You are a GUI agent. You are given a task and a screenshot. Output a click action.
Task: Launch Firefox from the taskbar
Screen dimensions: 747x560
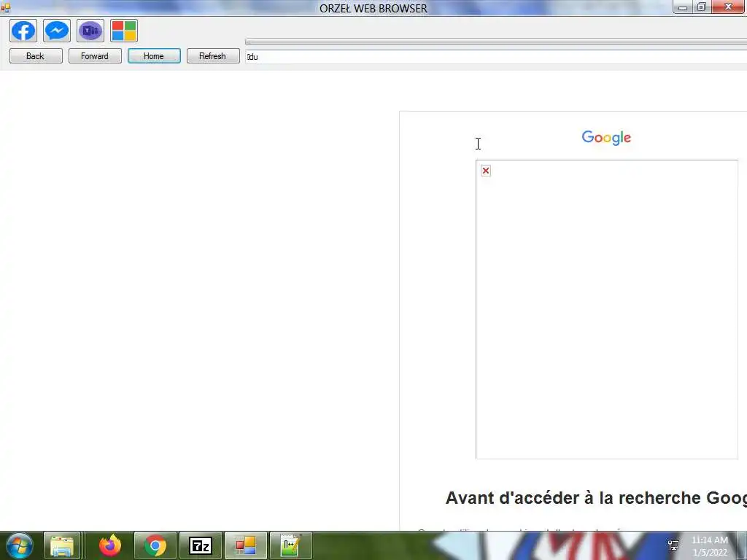110,545
